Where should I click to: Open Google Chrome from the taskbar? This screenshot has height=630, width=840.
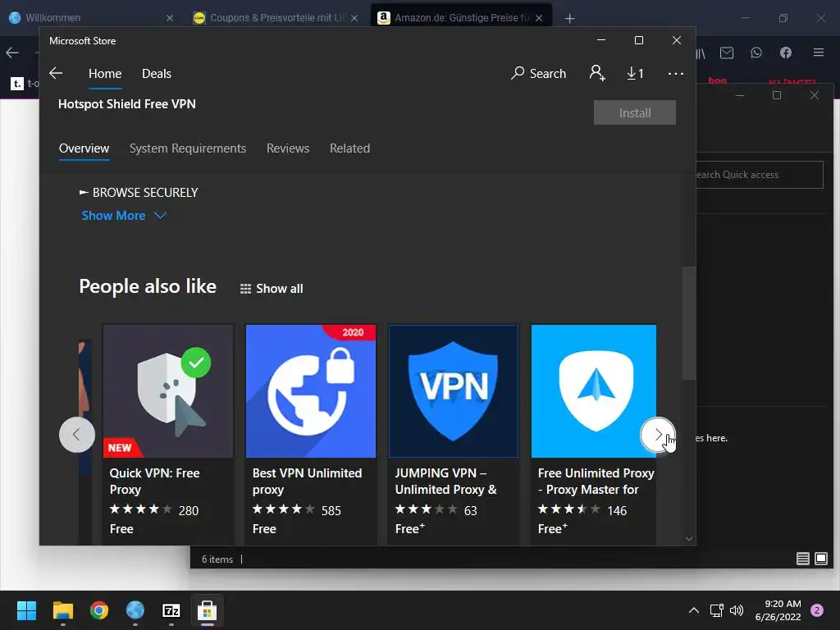(x=99, y=610)
